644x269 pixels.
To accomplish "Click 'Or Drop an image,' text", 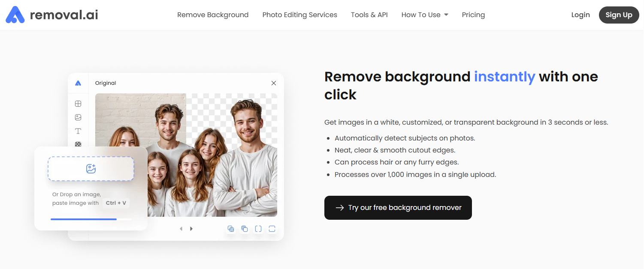I will pyautogui.click(x=76, y=194).
